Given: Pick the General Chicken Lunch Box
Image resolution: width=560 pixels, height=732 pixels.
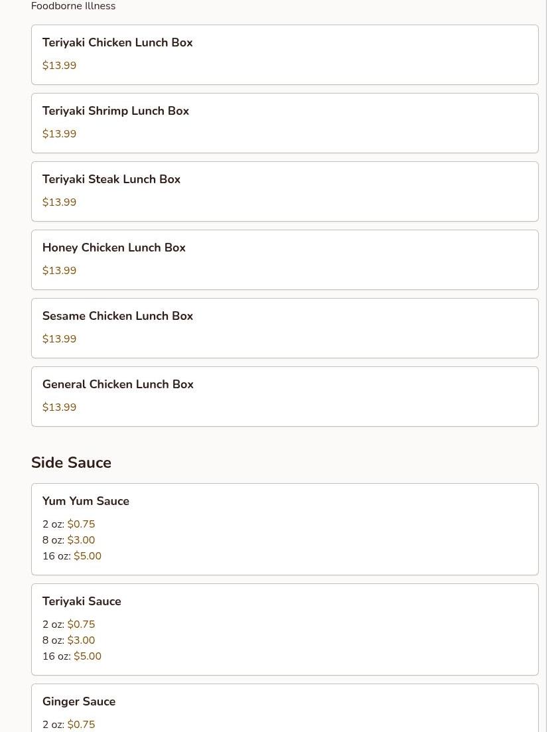Looking at the screenshot, I should point(285,397).
